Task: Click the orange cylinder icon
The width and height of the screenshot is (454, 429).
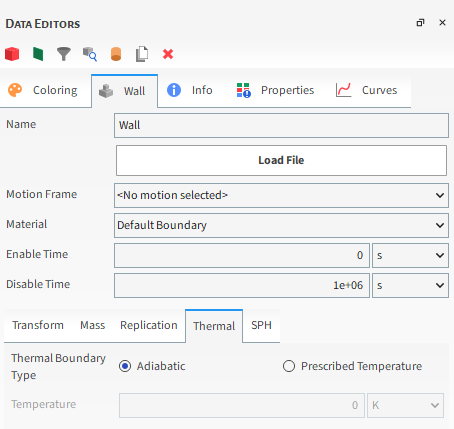Action: click(116, 54)
